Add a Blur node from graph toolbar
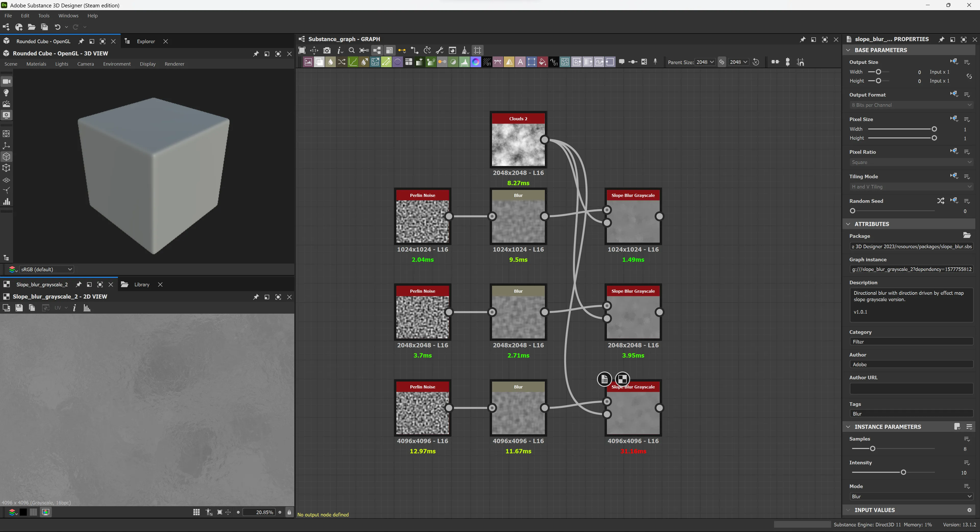The image size is (980, 532). point(330,62)
